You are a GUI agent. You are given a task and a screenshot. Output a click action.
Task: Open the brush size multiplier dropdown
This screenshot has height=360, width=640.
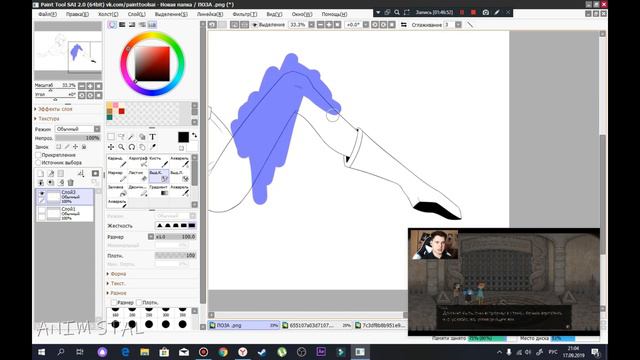(151, 237)
